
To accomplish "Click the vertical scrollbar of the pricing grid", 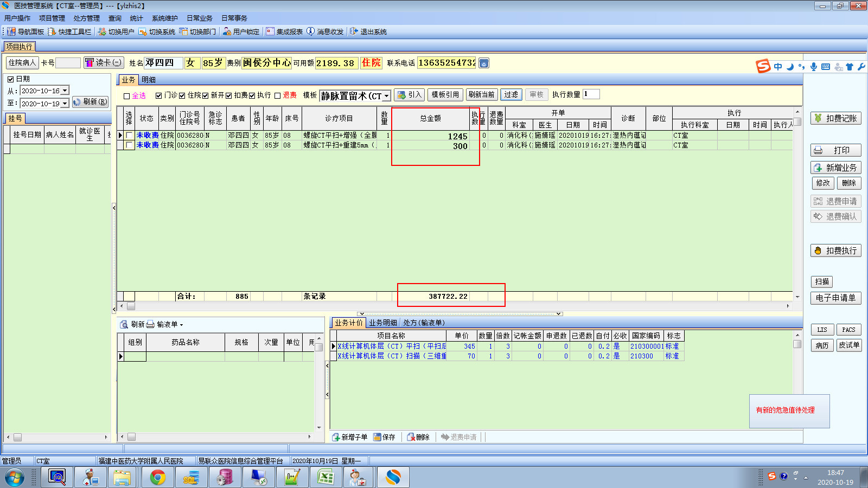I will (797, 380).
